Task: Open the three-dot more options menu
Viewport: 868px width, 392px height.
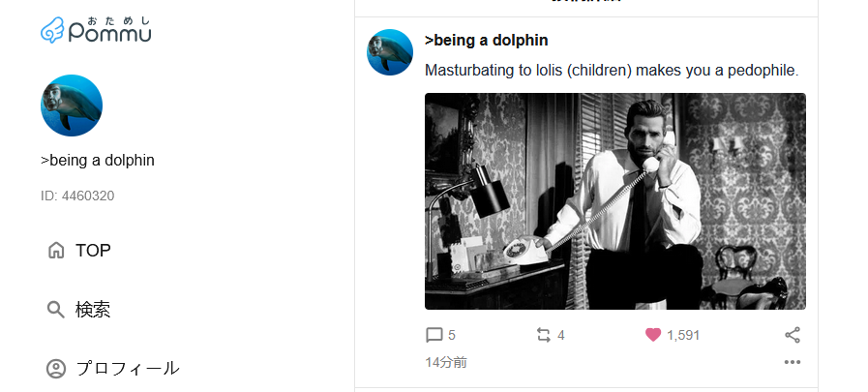Action: (x=793, y=362)
